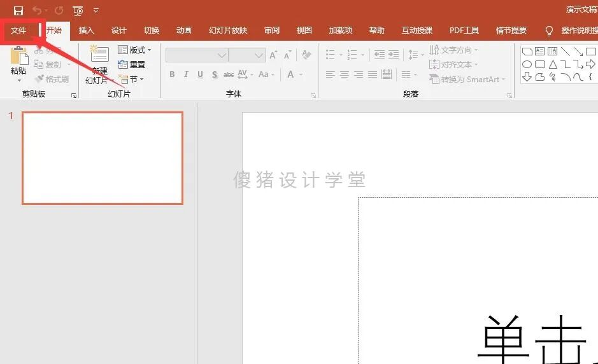Toggle align text right
This screenshot has width=598, height=364.
(x=359, y=74)
